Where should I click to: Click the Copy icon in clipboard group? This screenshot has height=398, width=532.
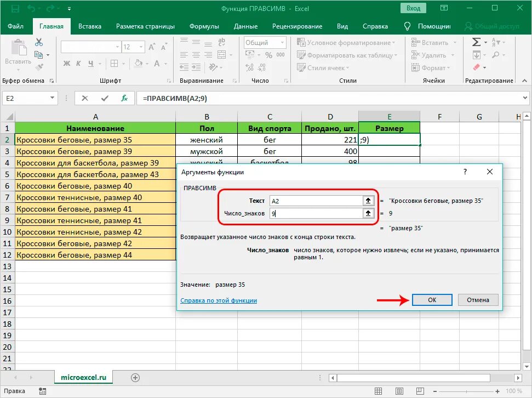(39, 55)
